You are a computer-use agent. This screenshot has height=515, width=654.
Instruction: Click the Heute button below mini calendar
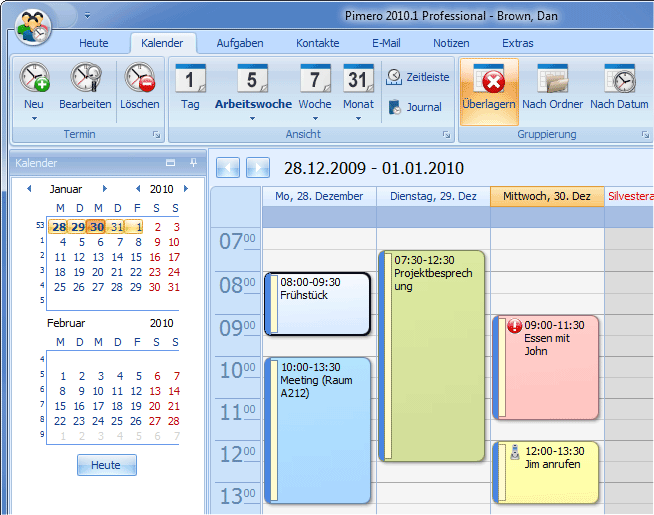point(107,465)
